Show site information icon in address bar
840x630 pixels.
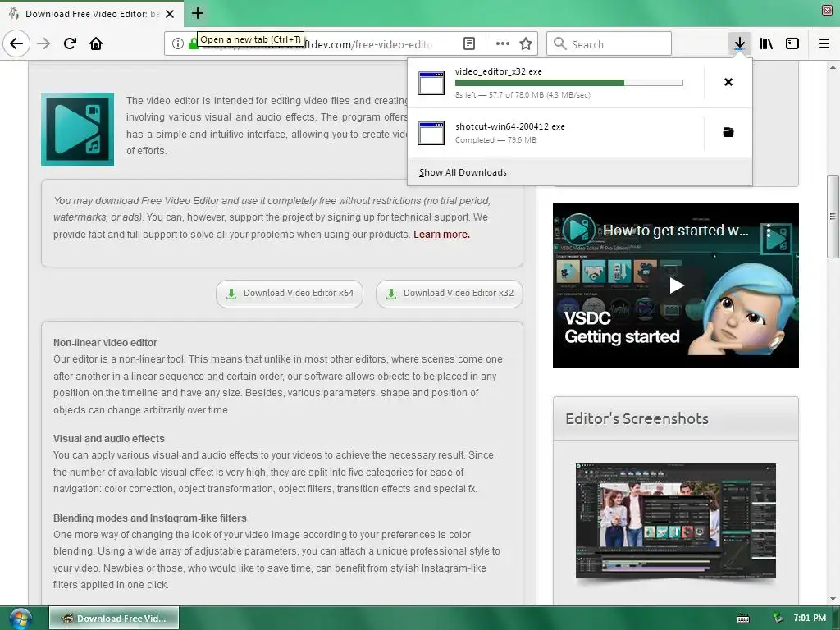click(178, 43)
